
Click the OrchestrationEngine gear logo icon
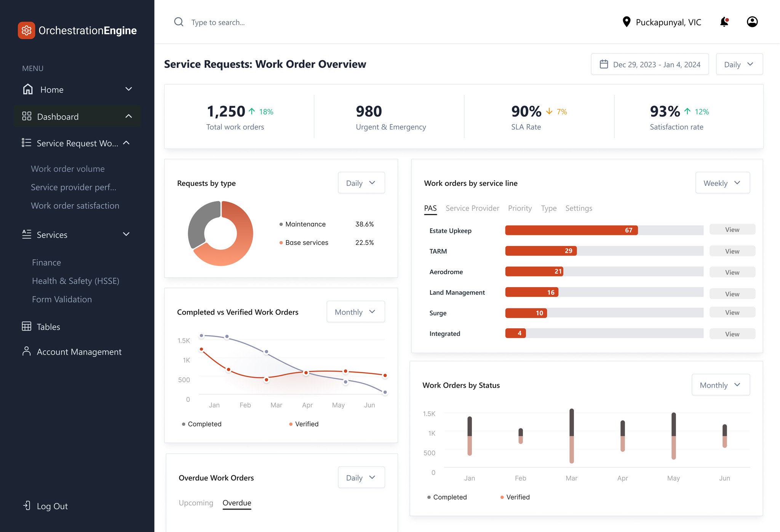click(x=26, y=30)
